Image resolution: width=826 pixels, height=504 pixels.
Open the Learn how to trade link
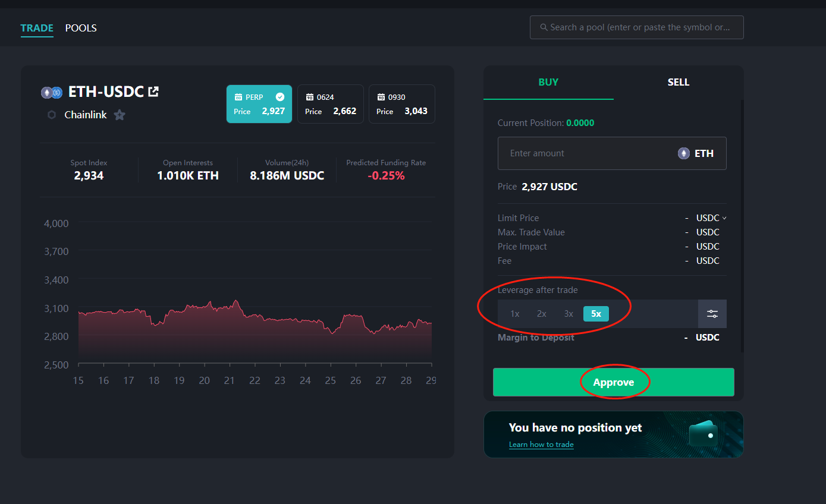[541, 445]
